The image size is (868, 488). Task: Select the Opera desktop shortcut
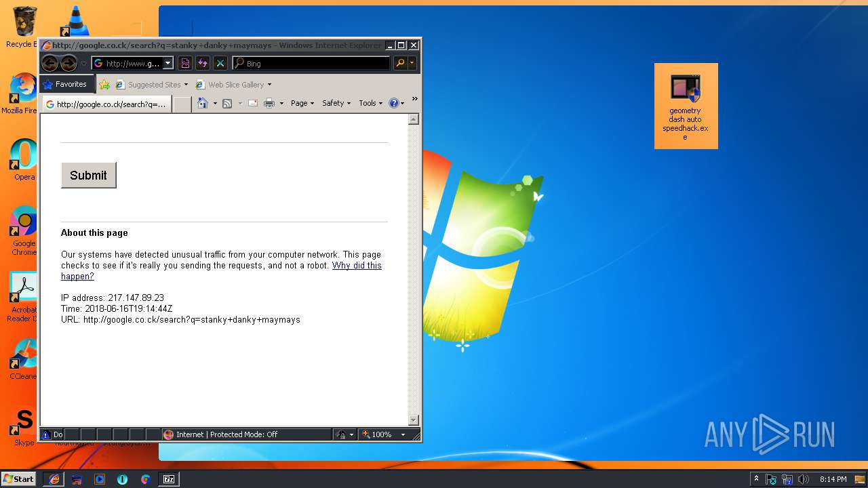point(24,160)
